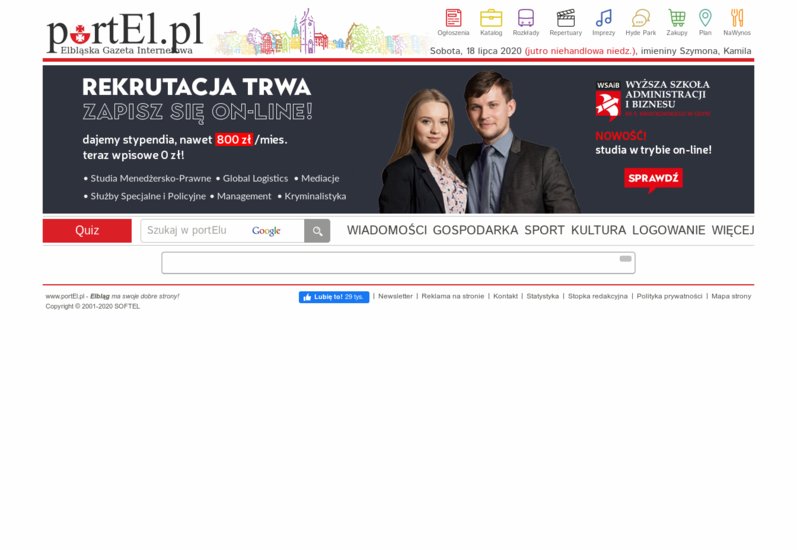Click the 'www.portEl.pl' footer slogan text

click(x=112, y=296)
